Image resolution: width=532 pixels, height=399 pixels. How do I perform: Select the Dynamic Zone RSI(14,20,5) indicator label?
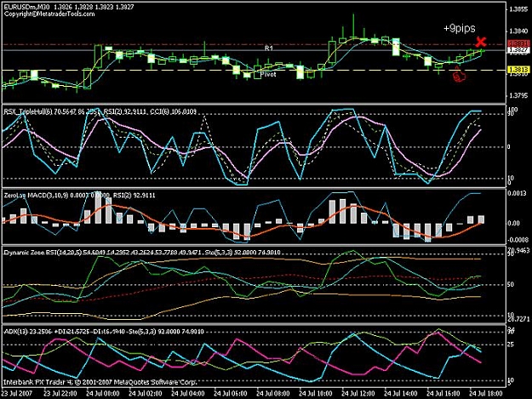(x=43, y=253)
